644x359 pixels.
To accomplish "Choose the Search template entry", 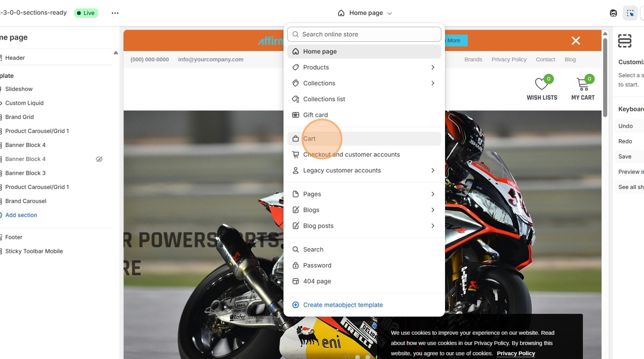I will click(365, 249).
